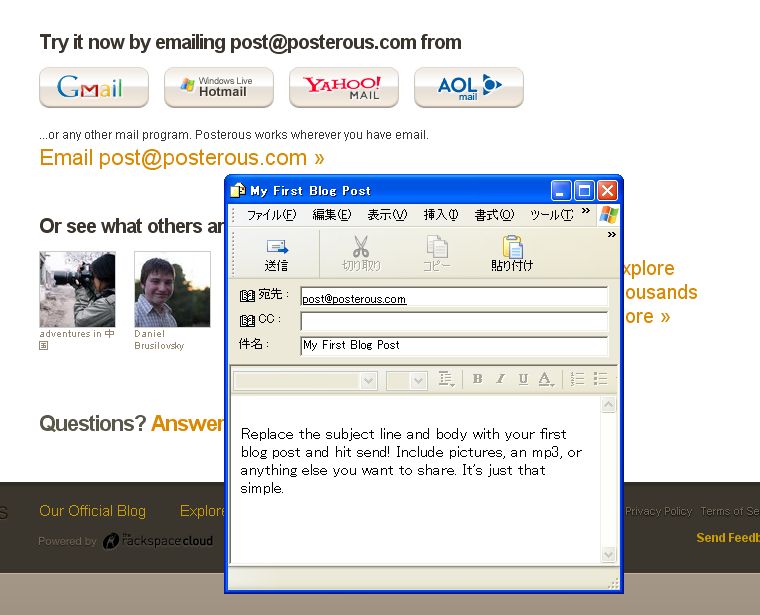This screenshot has height=615, width=760.
Task: Expand the hidden toolbar buttons chevron
Action: coord(612,235)
